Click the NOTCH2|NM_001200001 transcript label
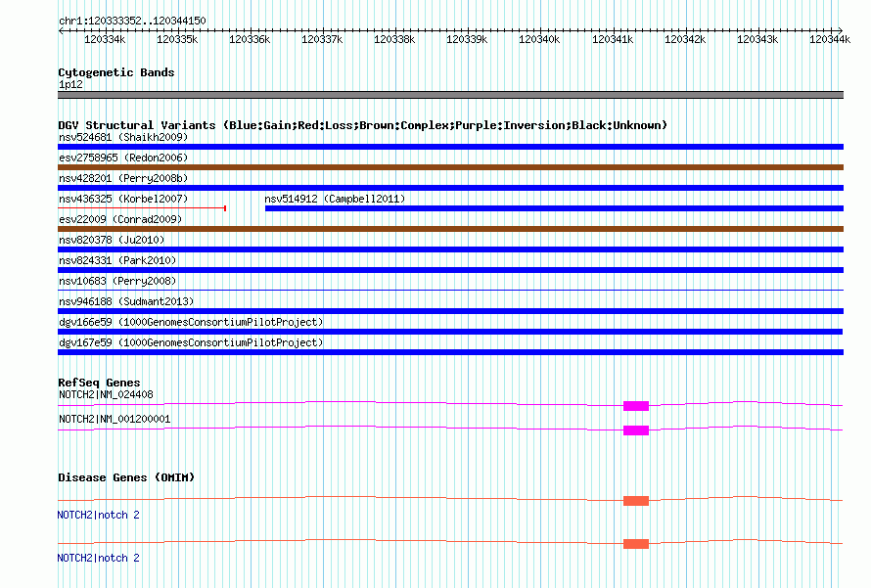 (115, 419)
